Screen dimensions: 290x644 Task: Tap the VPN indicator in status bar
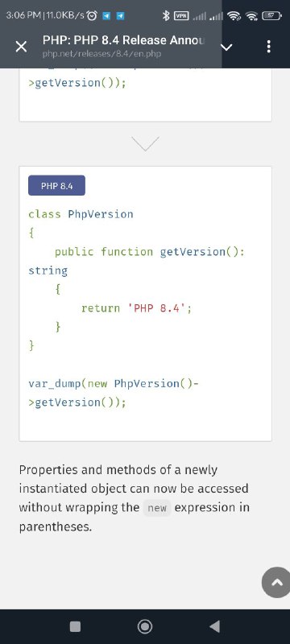[181, 16]
